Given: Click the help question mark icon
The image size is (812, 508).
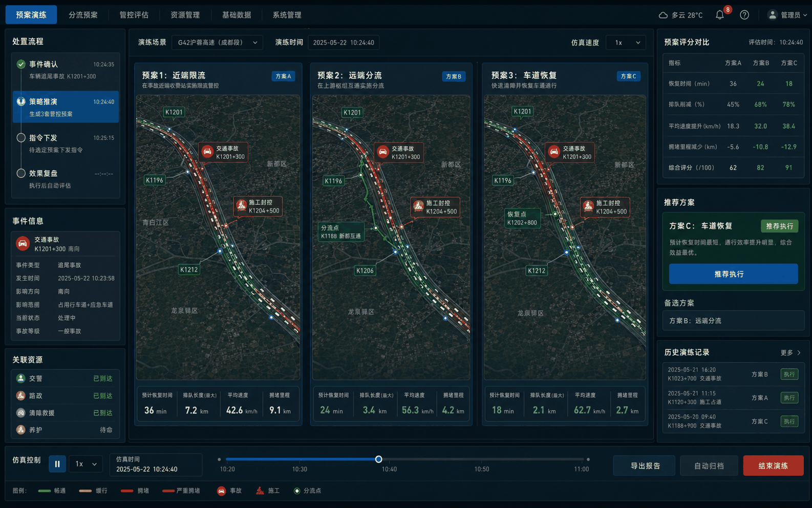Looking at the screenshot, I should [x=744, y=15].
